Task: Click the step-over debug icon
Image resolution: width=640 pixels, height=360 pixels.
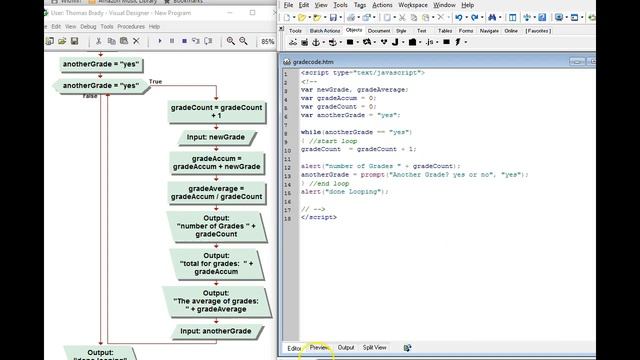Action: pos(208,41)
